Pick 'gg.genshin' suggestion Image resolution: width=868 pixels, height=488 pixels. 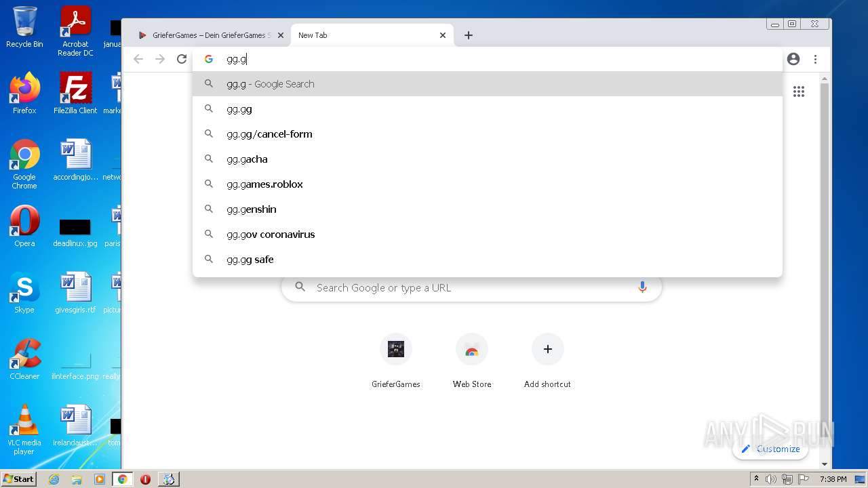488,209
